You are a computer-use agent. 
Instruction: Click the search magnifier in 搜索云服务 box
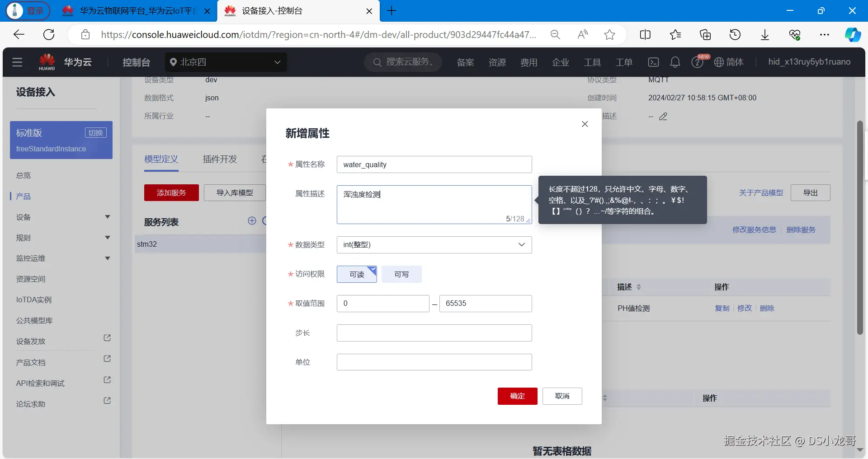(x=377, y=62)
